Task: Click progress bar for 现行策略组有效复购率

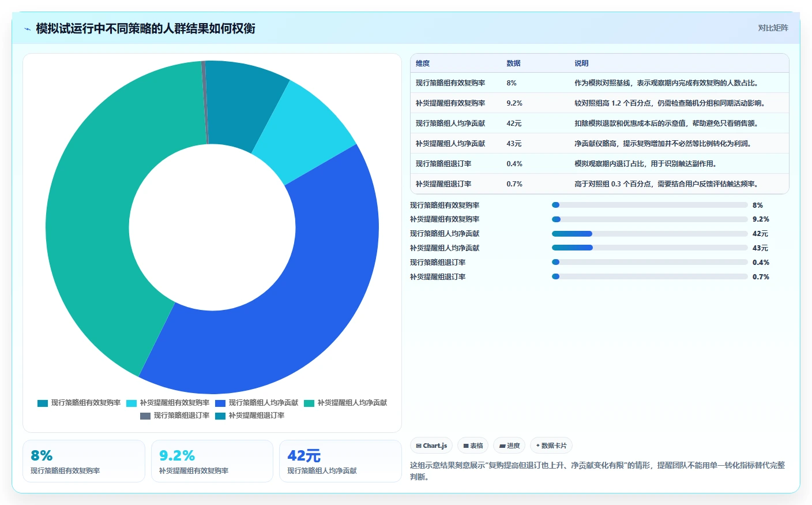Action: (x=650, y=205)
